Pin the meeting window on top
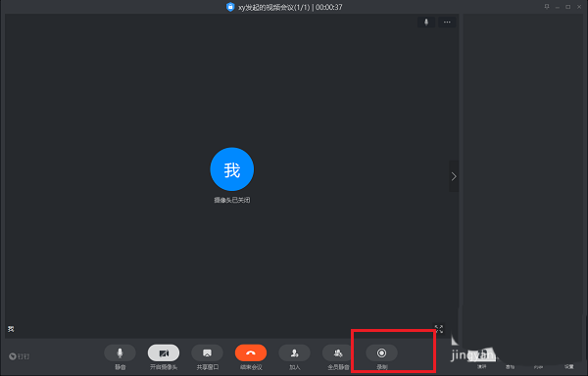588x376 pixels. tap(547, 7)
